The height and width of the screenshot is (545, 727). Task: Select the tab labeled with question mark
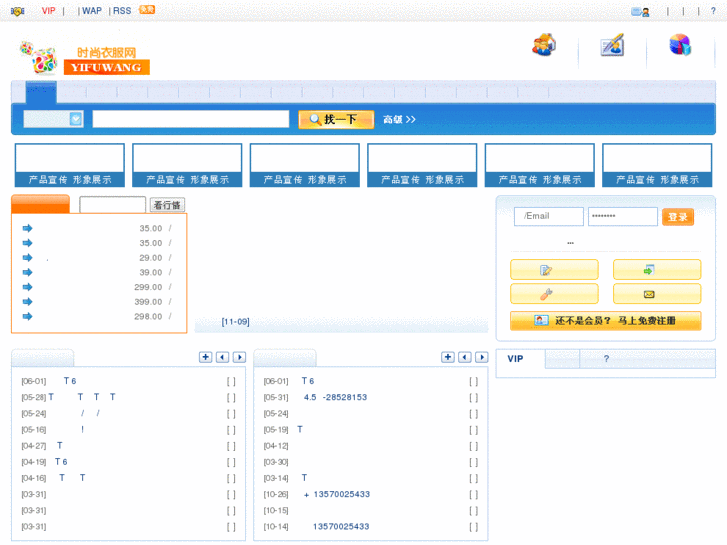[x=606, y=358]
